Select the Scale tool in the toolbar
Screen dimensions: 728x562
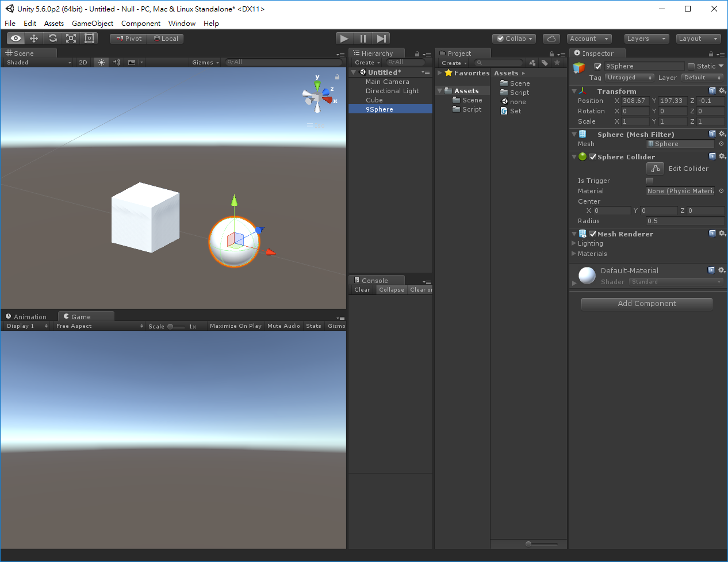point(71,38)
